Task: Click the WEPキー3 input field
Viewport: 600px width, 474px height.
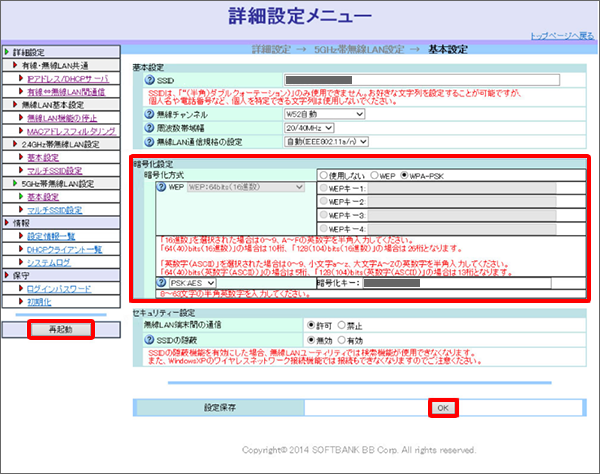Action: tap(462, 215)
